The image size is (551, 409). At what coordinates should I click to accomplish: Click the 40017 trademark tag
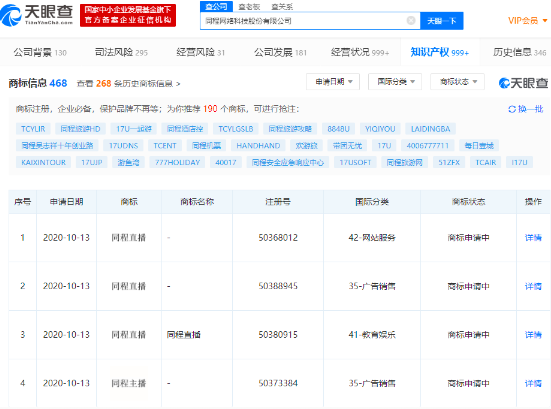226,162
